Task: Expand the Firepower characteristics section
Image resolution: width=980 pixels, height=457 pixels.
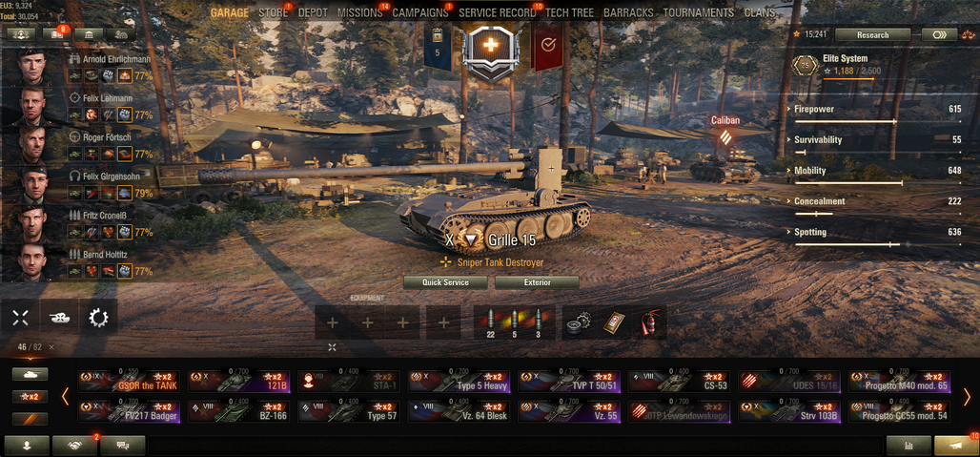Action: coord(875,110)
